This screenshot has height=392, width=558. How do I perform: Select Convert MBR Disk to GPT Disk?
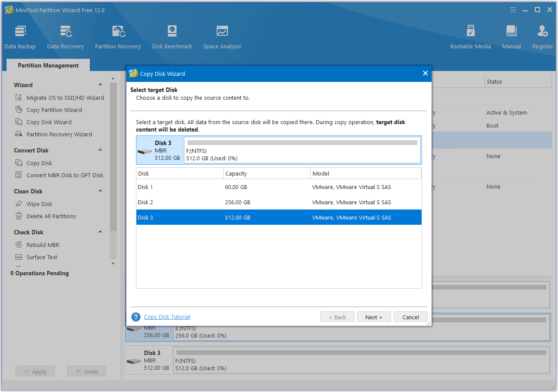(x=65, y=175)
